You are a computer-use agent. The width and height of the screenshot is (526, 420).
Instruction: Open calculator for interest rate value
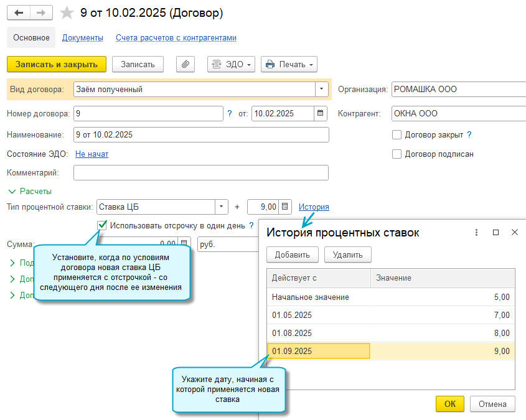[x=284, y=207]
